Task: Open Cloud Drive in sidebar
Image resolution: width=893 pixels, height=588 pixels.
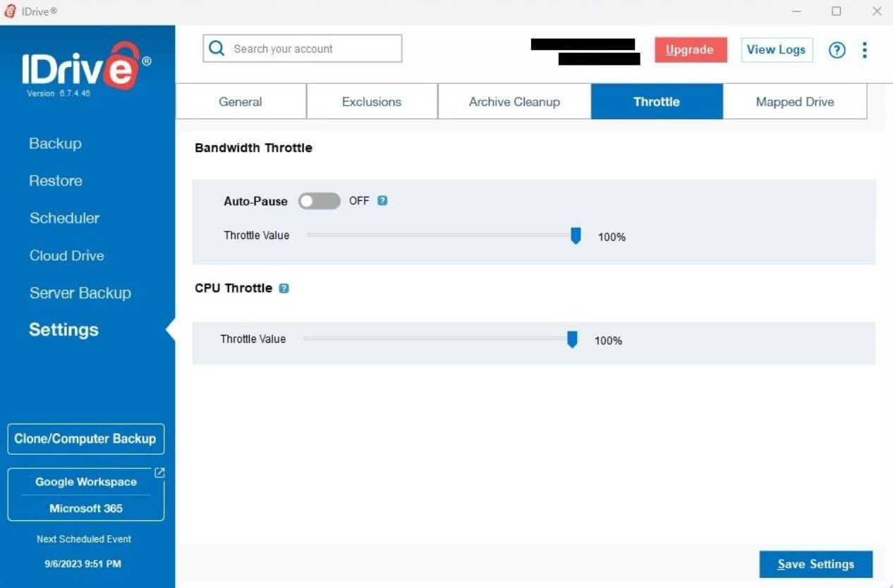Action: click(x=67, y=255)
